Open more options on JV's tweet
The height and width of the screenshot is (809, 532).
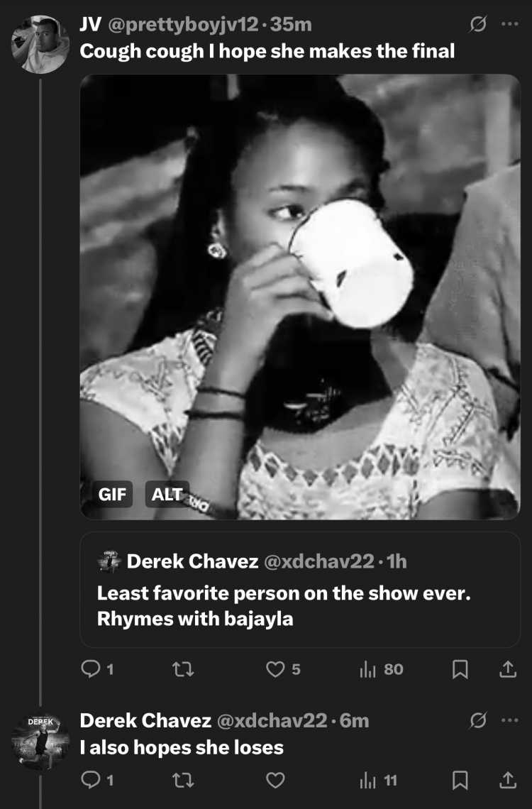click(x=510, y=23)
